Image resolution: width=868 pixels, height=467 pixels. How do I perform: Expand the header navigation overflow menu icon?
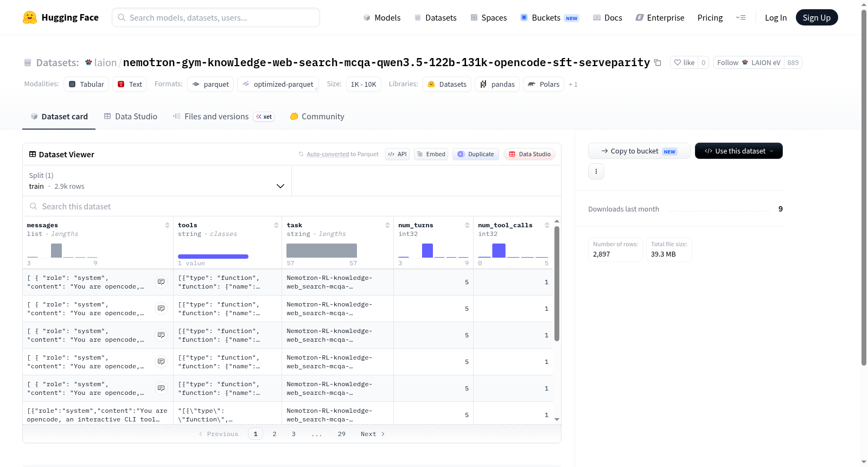click(x=741, y=17)
